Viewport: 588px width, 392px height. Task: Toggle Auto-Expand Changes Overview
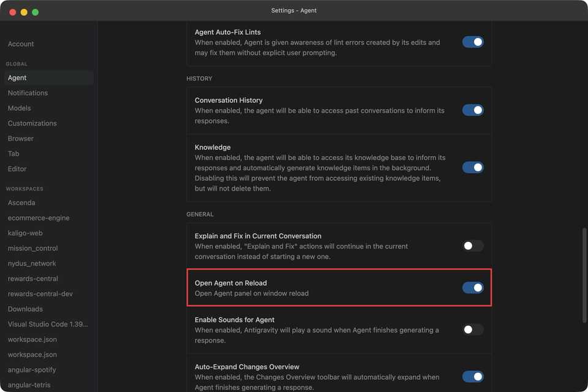pos(473,376)
